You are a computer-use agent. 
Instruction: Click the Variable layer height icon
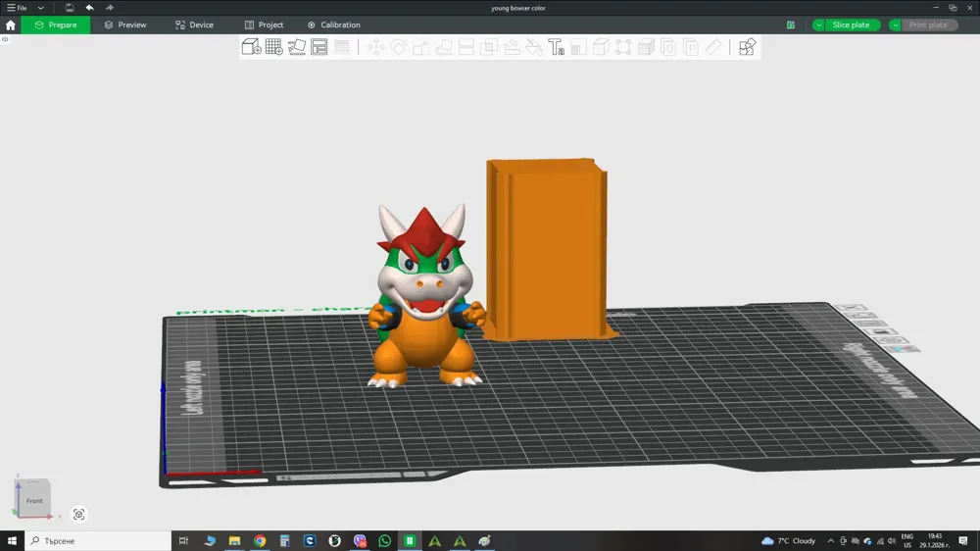(342, 47)
